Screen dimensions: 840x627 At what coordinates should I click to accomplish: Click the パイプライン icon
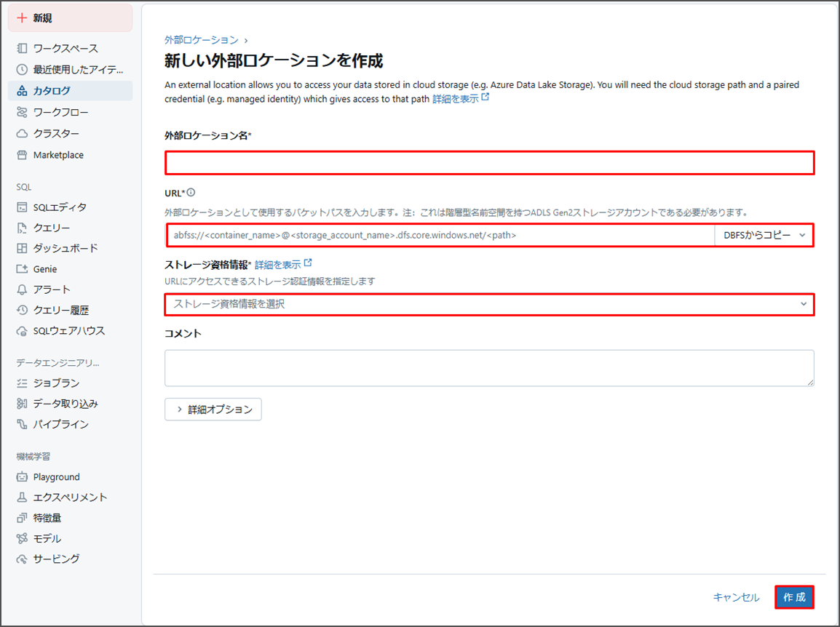click(22, 424)
